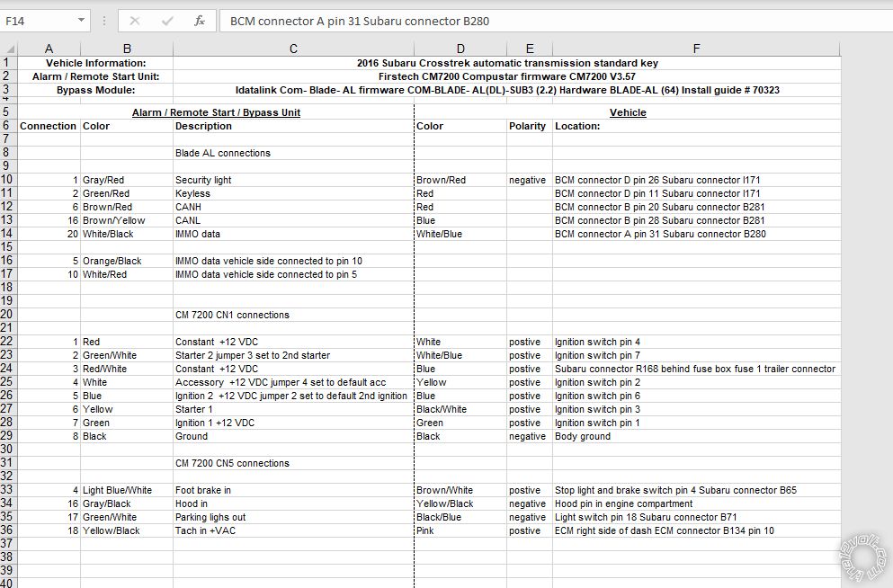Image resolution: width=893 pixels, height=588 pixels.
Task: Click 'Accessory +12 VDC jumper 4' cell
Action: coord(293,382)
